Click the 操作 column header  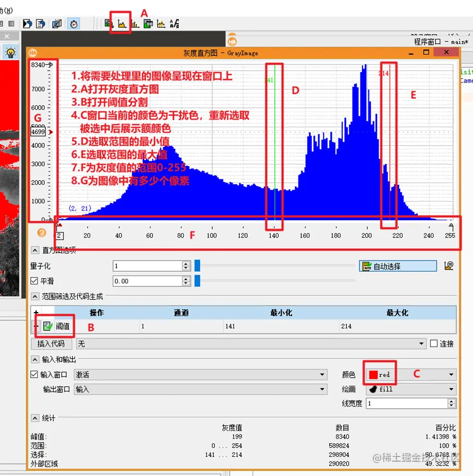[97, 313]
